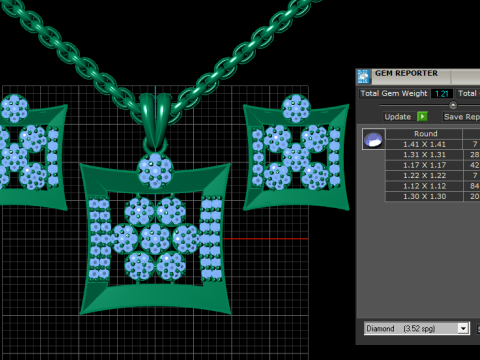Open the Diamond material dropdown arrow

tap(463, 328)
